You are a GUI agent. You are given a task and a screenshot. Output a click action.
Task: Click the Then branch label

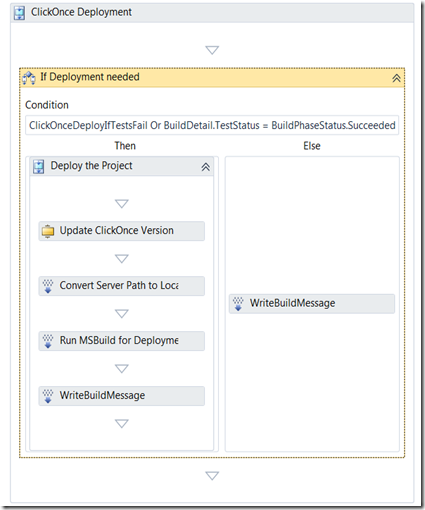point(125,146)
